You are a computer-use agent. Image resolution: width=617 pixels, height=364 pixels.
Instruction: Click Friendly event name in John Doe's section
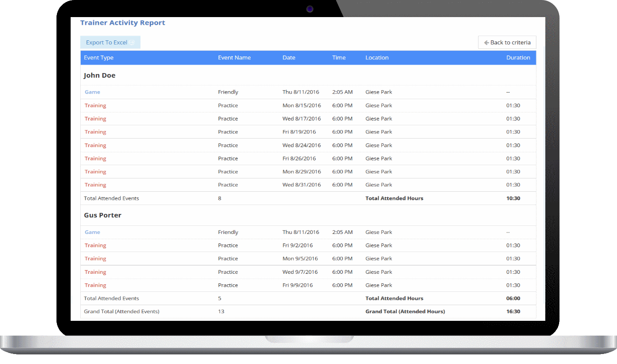click(x=228, y=92)
